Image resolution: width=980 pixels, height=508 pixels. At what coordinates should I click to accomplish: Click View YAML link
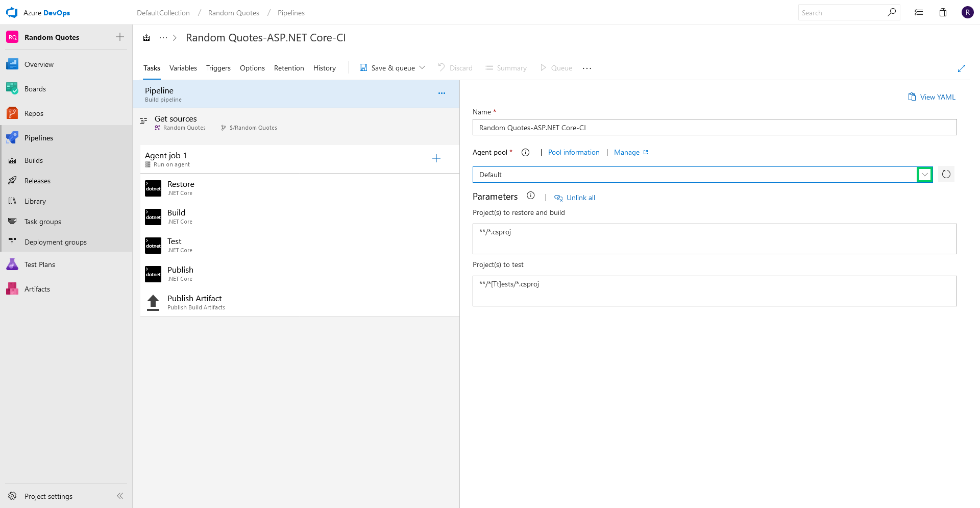click(932, 97)
